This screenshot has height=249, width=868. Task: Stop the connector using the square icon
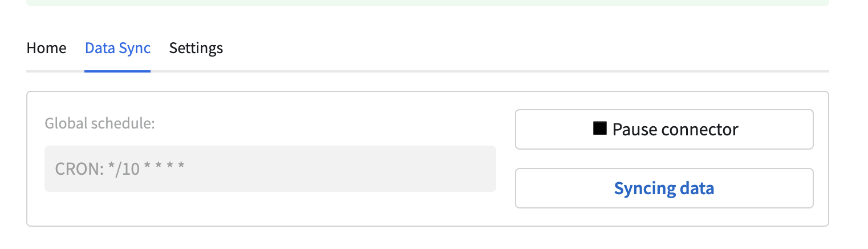pyautogui.click(x=599, y=128)
